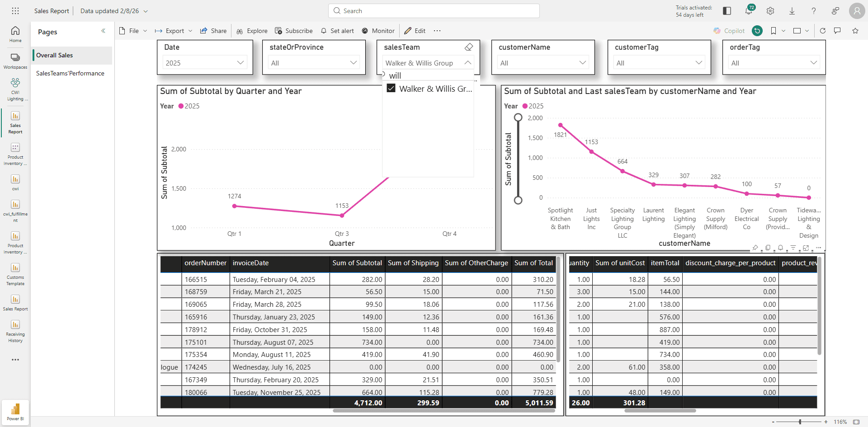Image resolution: width=868 pixels, height=427 pixels.
Task: Click the Share button
Action: [x=213, y=31]
